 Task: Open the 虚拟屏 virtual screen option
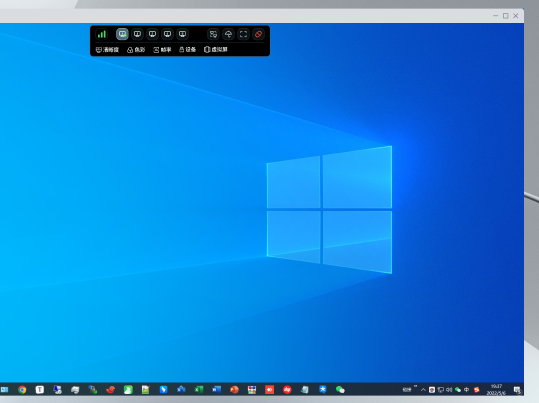pos(216,50)
